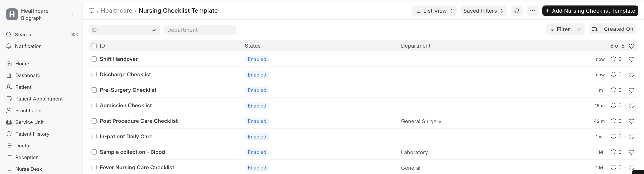Open Nurse Desk from sidebar

point(28,169)
